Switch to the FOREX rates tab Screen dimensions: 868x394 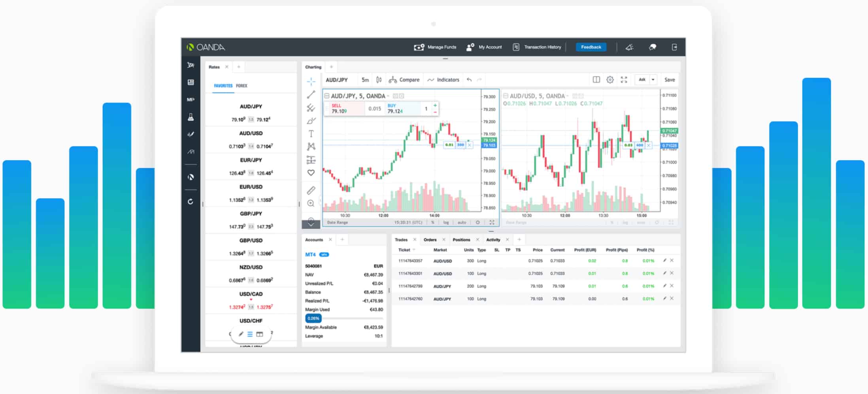coord(242,86)
